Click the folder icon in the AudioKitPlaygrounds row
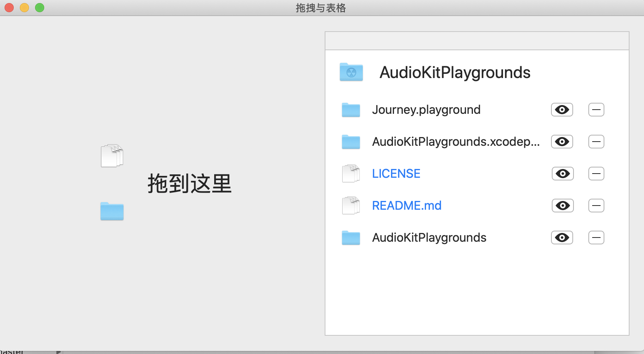Screen dimensions: 644x354 coord(351,238)
